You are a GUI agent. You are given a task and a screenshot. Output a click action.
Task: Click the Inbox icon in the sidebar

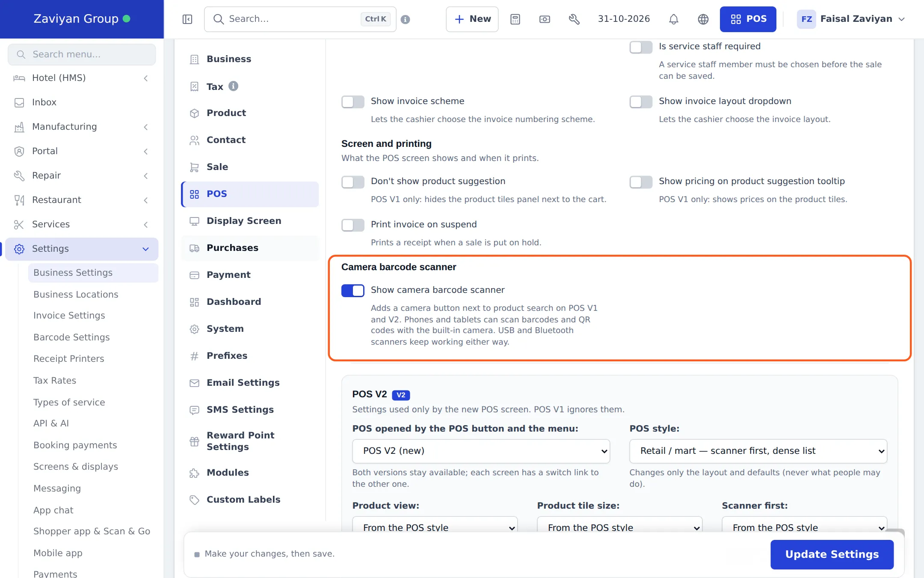click(x=19, y=102)
